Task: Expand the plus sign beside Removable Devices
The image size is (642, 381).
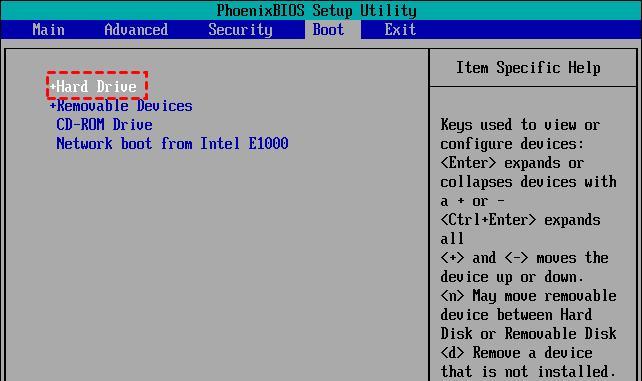Action: pyautogui.click(x=52, y=106)
